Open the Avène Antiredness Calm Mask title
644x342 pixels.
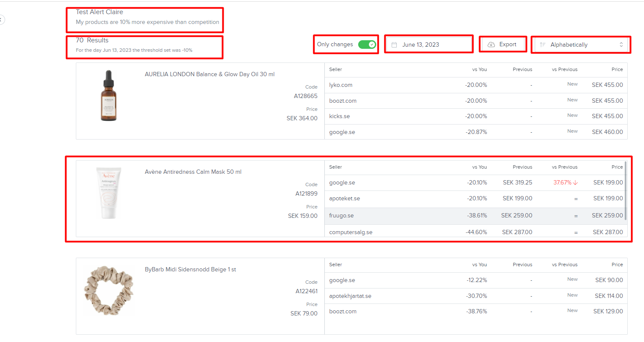193,172
